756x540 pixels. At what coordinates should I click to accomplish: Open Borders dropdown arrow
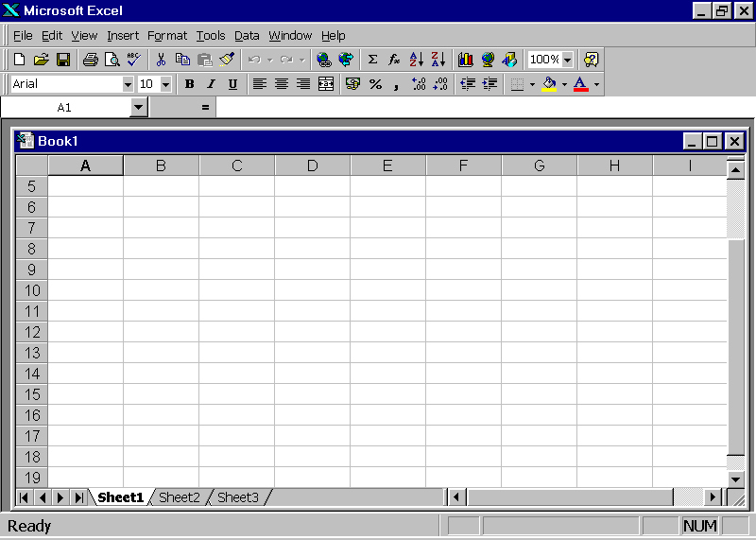click(x=532, y=84)
